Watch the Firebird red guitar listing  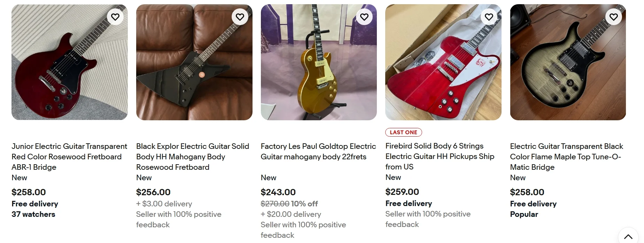point(489,17)
